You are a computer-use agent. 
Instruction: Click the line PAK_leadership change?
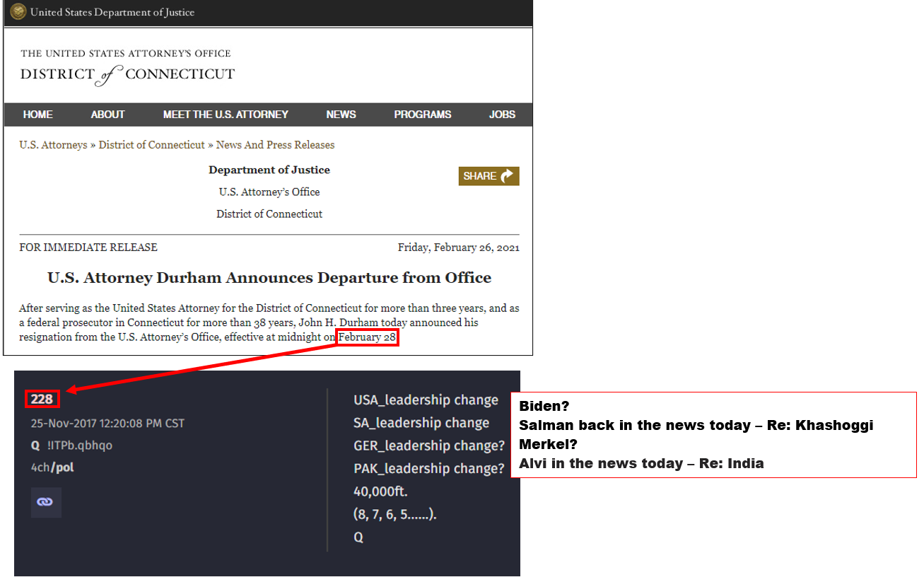coord(429,468)
